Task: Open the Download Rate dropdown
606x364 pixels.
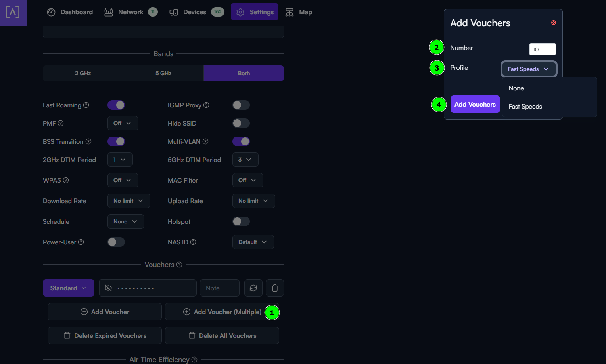Action: 128,201
